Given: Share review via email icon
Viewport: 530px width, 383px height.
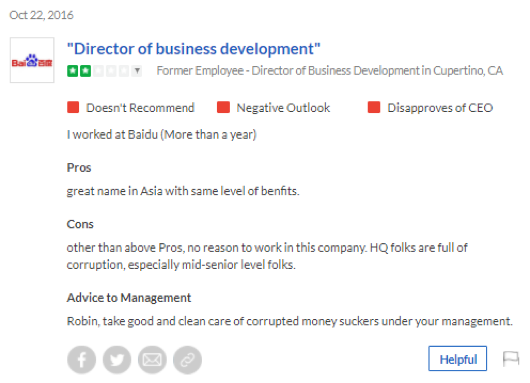Looking at the screenshot, I should coord(152,360).
